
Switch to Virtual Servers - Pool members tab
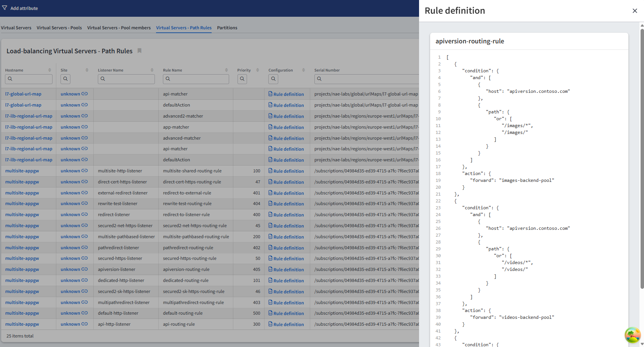coord(119,28)
